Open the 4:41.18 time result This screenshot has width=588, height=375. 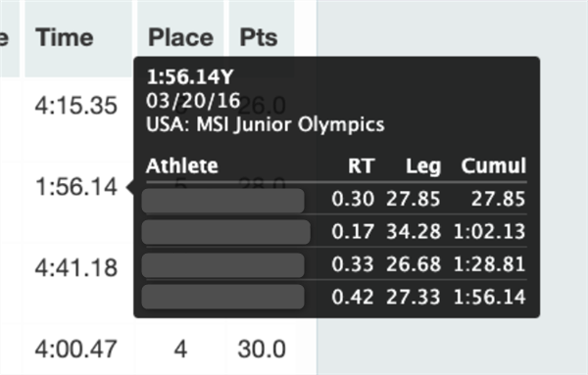(x=76, y=268)
